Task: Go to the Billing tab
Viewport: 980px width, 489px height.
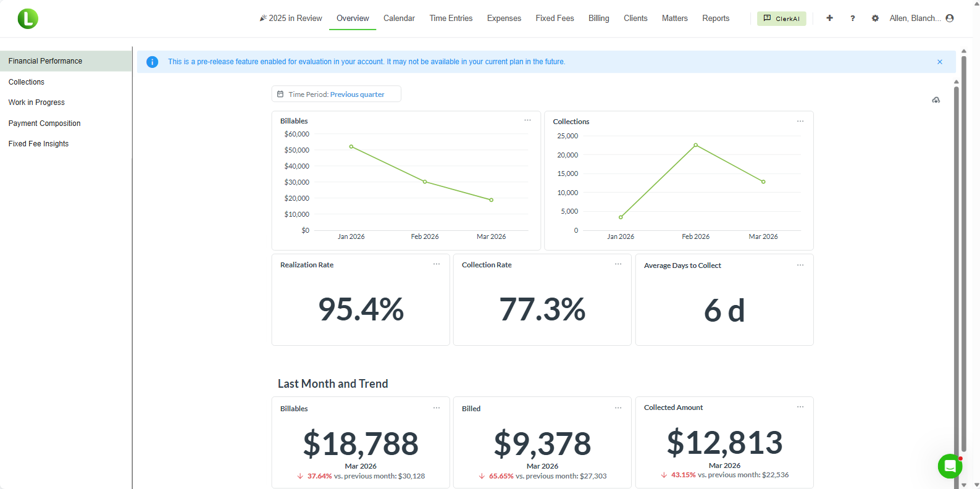Action: [x=598, y=19]
